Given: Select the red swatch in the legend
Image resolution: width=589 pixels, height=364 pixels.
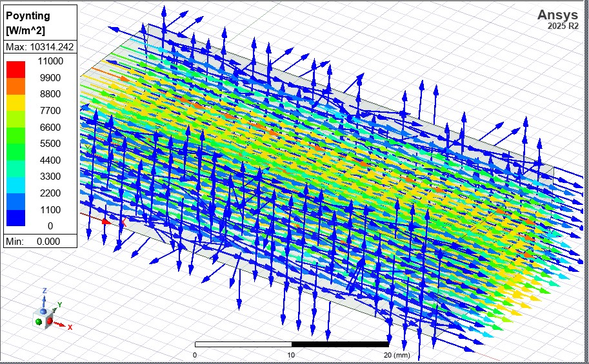Looking at the screenshot, I should click(15, 69).
